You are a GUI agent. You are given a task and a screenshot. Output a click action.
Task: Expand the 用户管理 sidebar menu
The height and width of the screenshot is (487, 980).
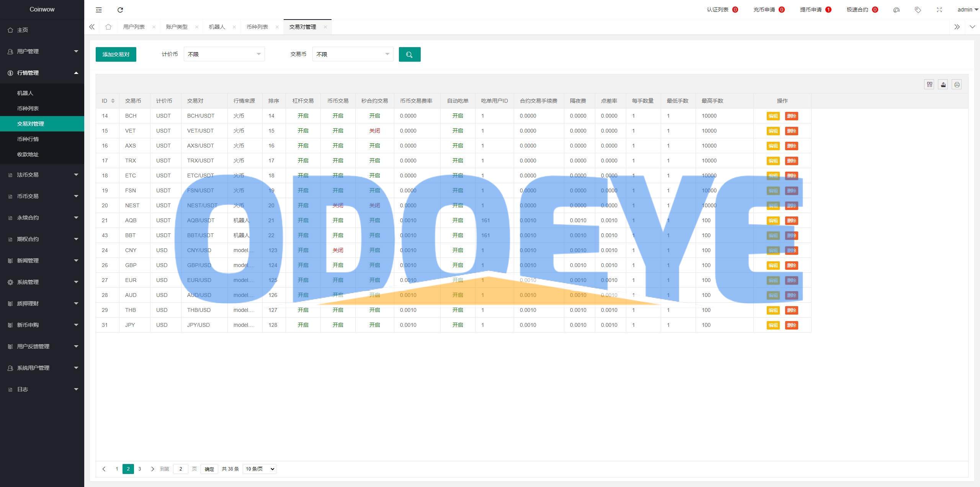click(x=42, y=51)
